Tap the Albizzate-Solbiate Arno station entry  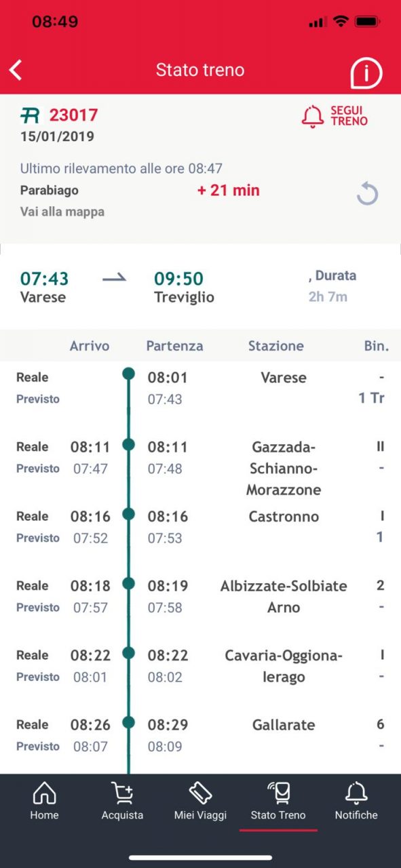[x=284, y=597]
